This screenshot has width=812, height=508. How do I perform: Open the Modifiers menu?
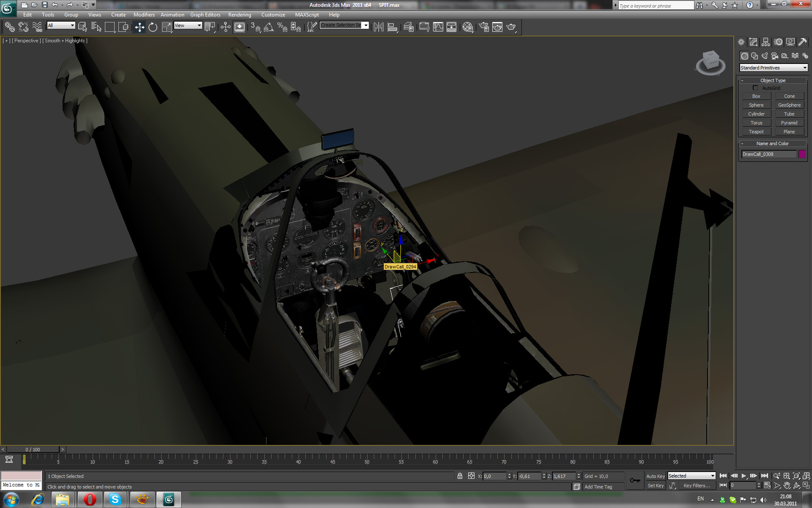[144, 15]
